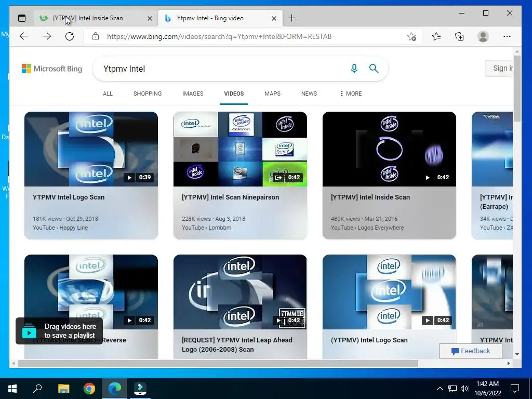Click the 0:39 play badge
532x399 pixels.
(138, 177)
